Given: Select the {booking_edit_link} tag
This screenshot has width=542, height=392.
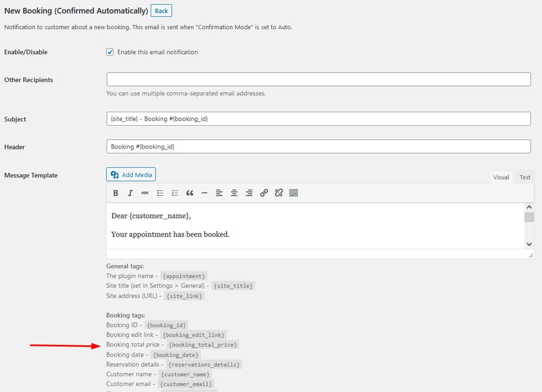Looking at the screenshot, I should pos(193,335).
